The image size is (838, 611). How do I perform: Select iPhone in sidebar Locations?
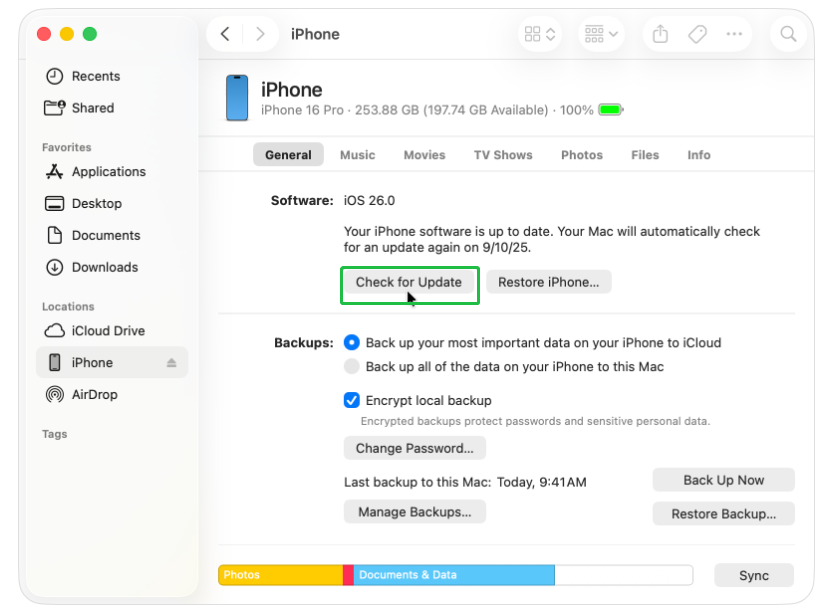click(x=112, y=362)
